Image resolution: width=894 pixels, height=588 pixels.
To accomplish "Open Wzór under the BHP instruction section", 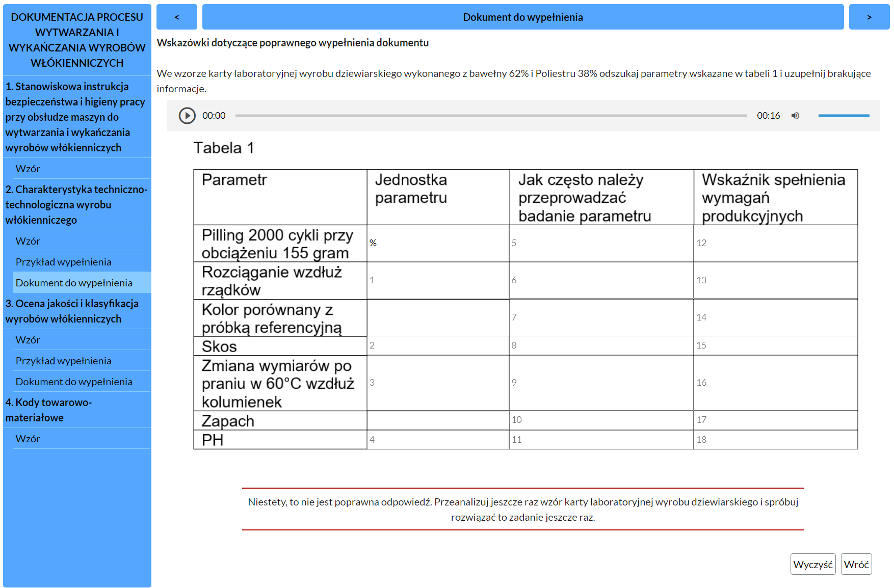I will point(28,168).
